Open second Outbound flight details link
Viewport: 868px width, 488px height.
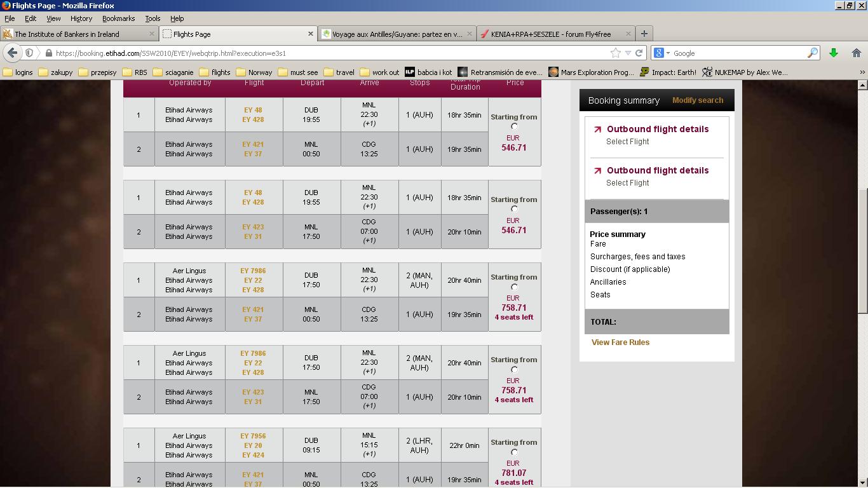(x=658, y=170)
